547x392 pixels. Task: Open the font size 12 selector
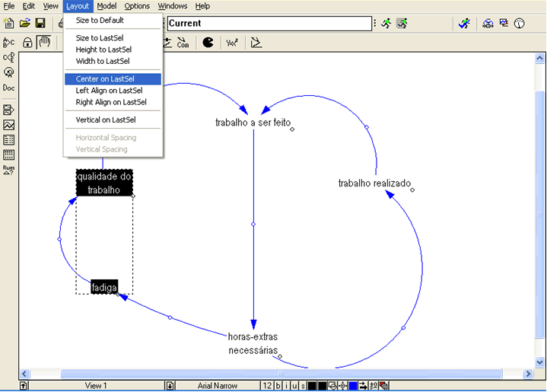click(267, 386)
